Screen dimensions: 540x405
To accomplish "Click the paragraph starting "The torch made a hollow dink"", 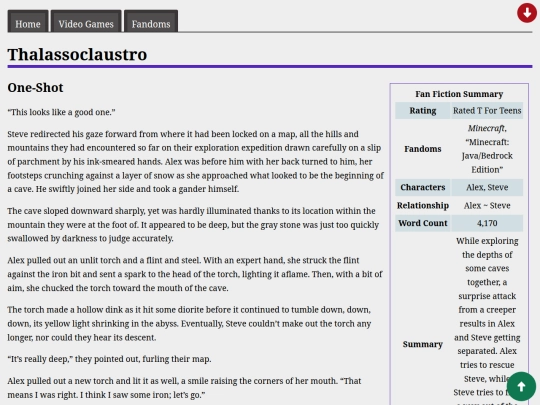I will coord(189,323).
